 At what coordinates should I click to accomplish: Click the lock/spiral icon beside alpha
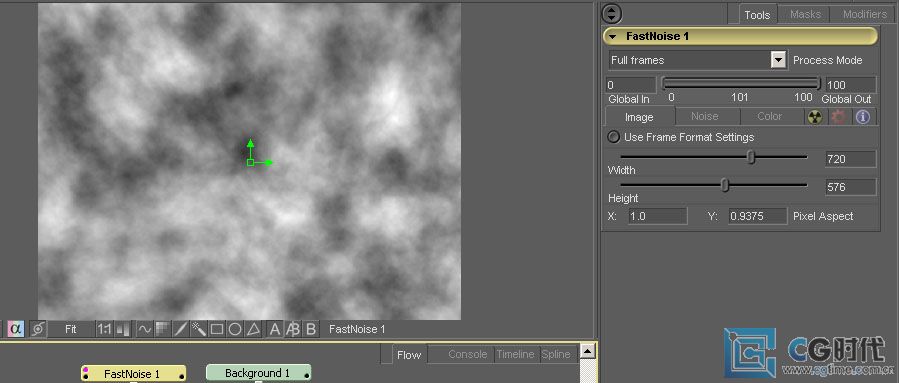tap(37, 329)
